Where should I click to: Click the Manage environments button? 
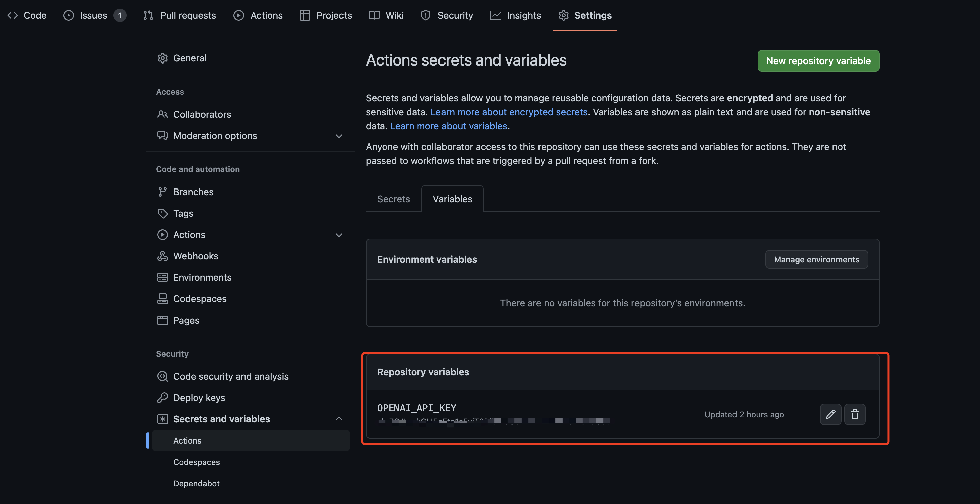[816, 259]
